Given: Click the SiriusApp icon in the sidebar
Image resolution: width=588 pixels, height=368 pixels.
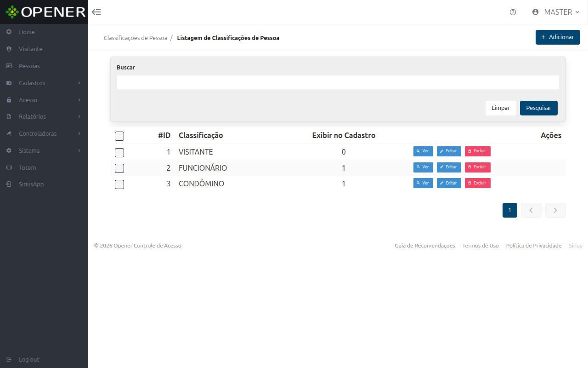Looking at the screenshot, I should [x=9, y=184].
